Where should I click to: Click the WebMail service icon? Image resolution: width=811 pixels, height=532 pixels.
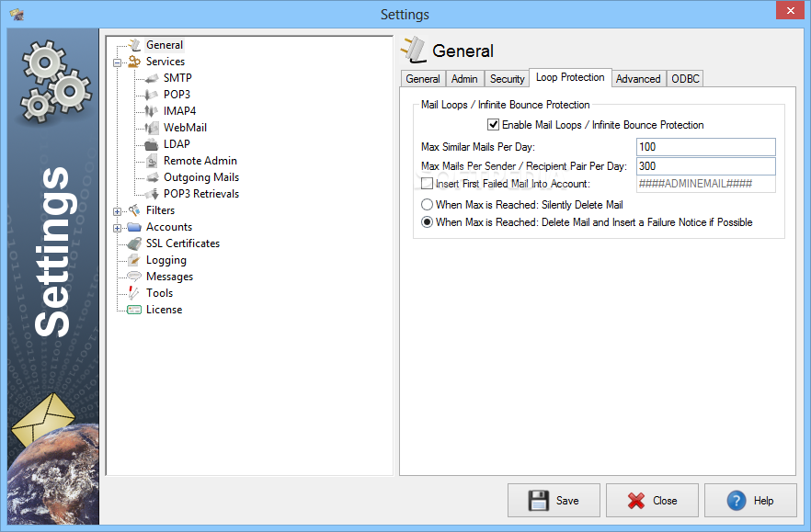click(152, 128)
